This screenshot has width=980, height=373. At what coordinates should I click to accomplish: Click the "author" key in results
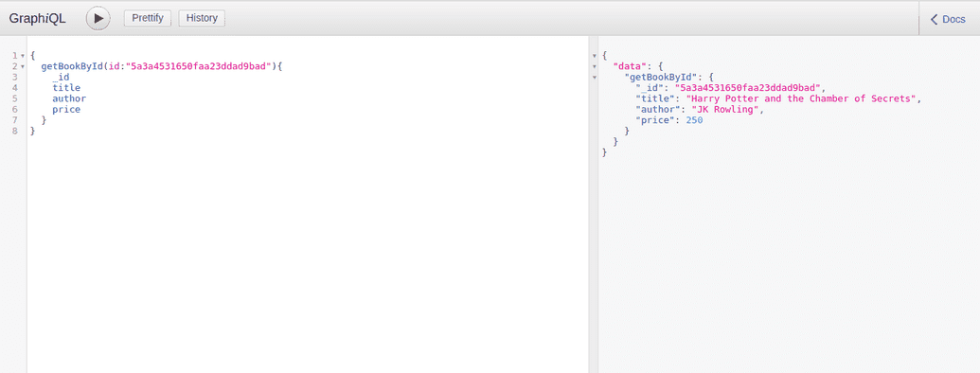pos(658,109)
